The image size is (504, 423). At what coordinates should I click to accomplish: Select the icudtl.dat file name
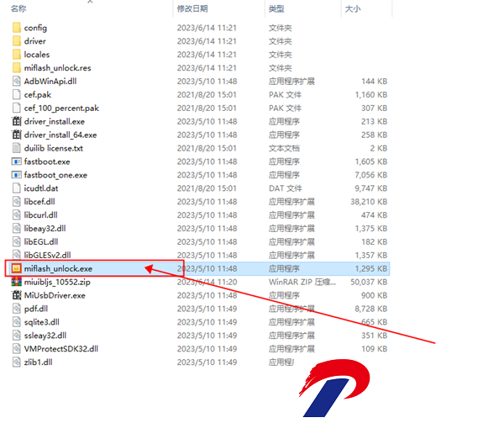tap(41, 188)
